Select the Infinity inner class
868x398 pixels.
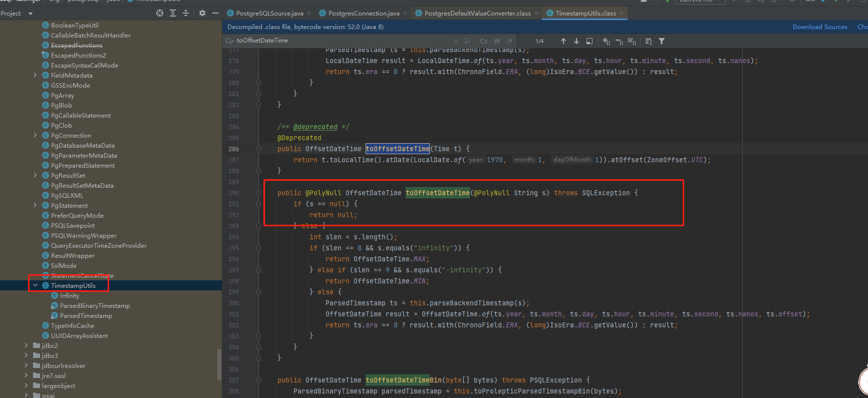pyautogui.click(x=69, y=295)
